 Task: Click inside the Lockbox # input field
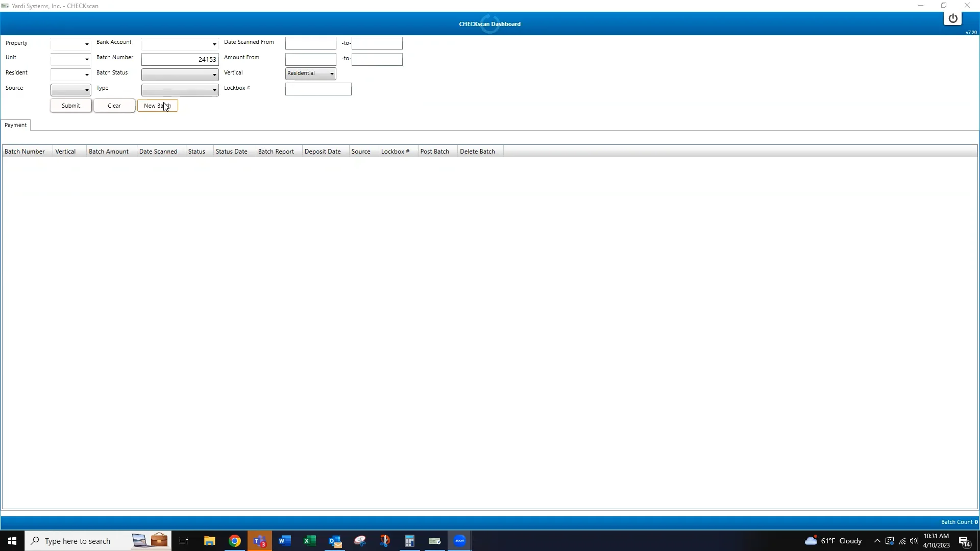(317, 89)
